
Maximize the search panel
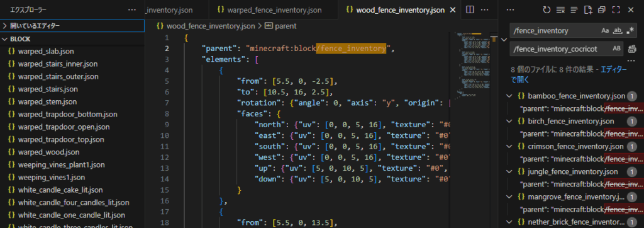point(616,10)
